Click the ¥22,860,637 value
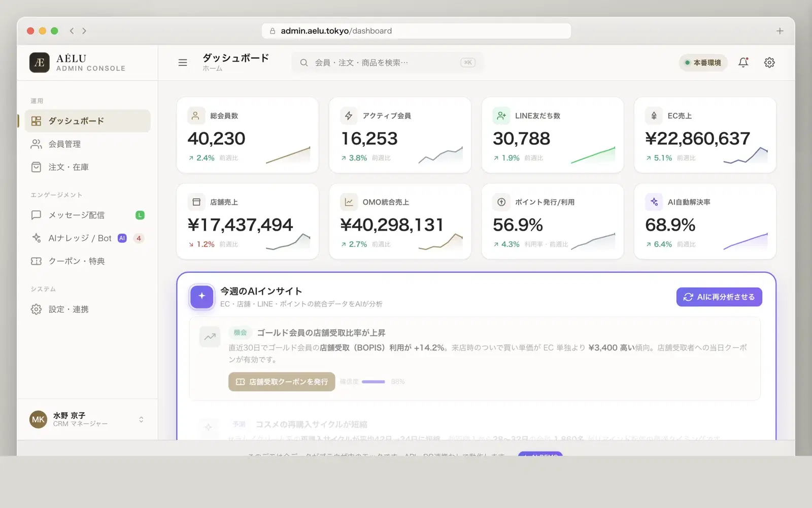 [697, 138]
